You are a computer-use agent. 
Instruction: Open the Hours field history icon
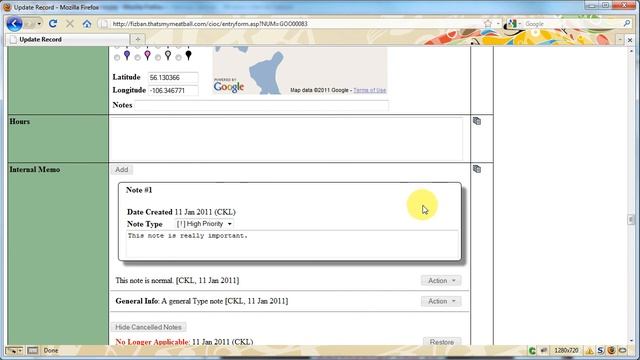click(x=477, y=121)
